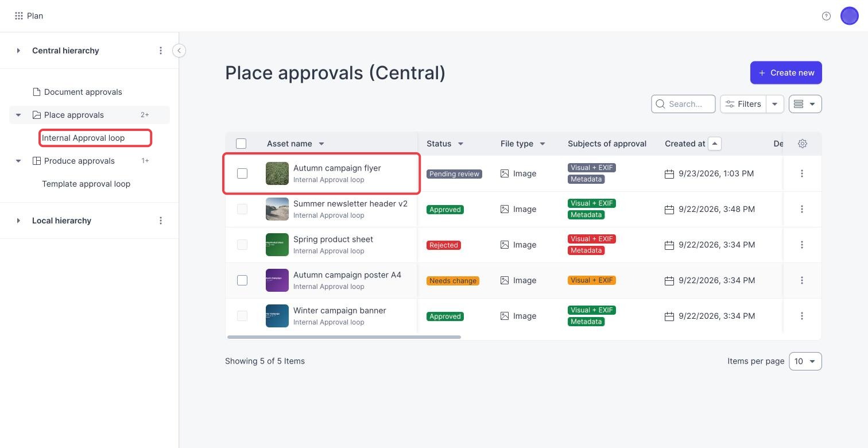Screen dimensions: 868x448
Task: Open row actions for Autumn campaign flyer
Action: click(802, 173)
